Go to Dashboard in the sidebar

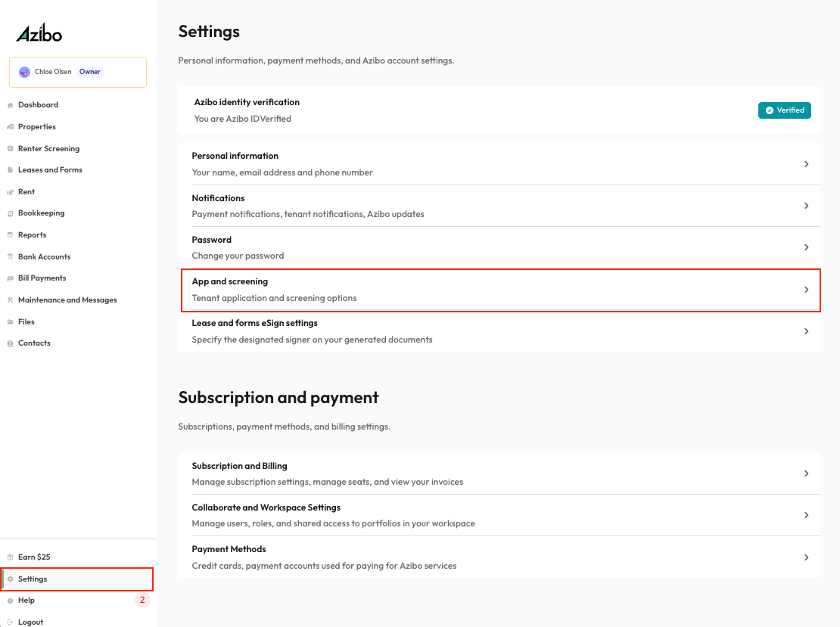tap(38, 105)
